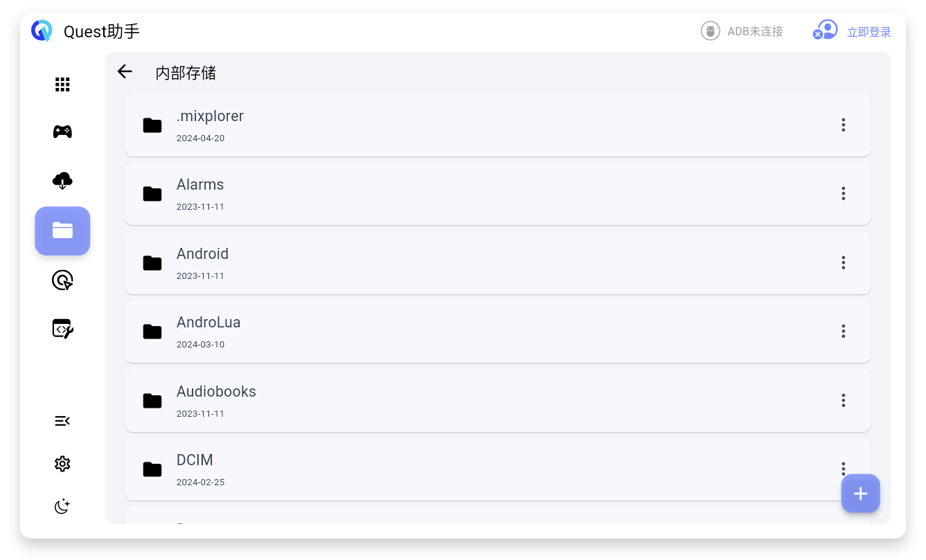The height and width of the screenshot is (560, 926).
Task: Collapse the sidebar menu
Action: (x=62, y=421)
